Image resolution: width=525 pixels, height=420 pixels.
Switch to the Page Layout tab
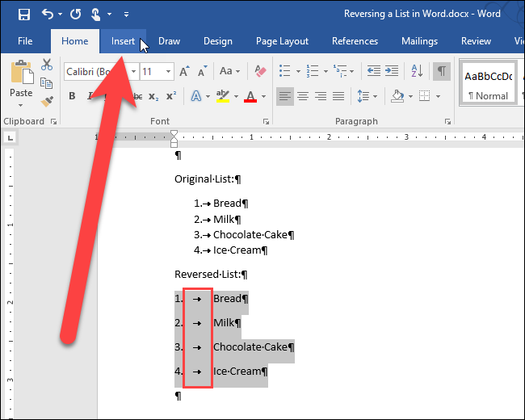[282, 41]
